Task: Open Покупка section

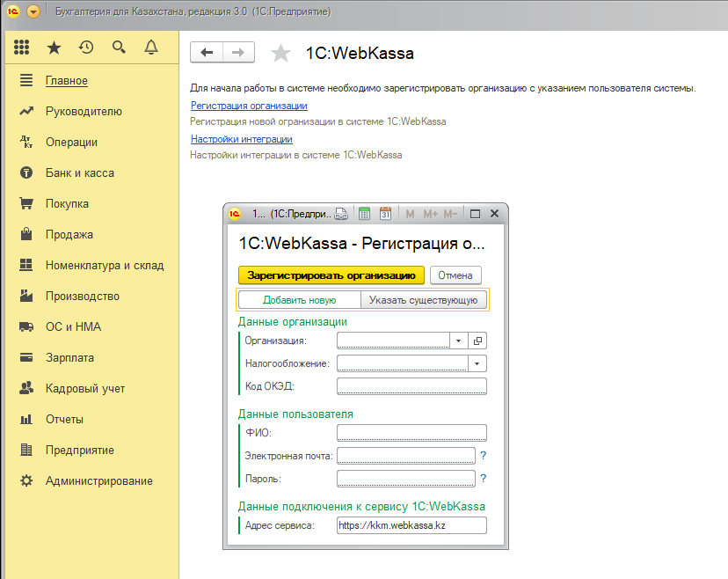Action: [x=67, y=203]
